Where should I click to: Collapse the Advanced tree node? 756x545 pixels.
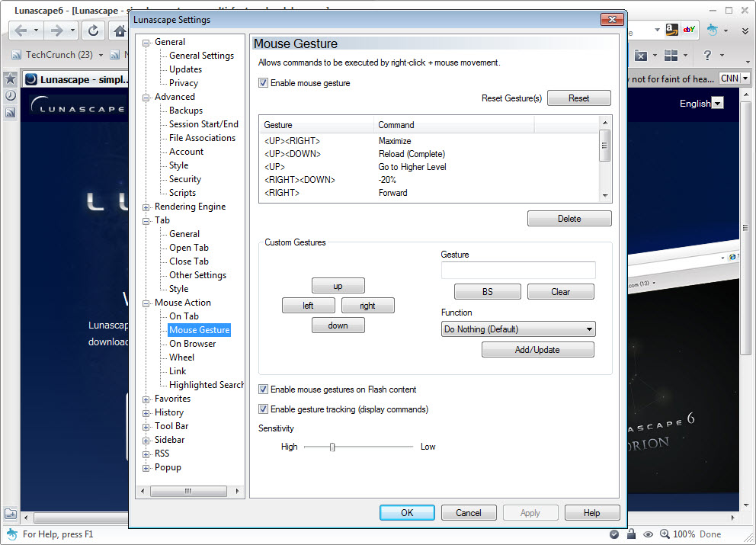tap(146, 98)
